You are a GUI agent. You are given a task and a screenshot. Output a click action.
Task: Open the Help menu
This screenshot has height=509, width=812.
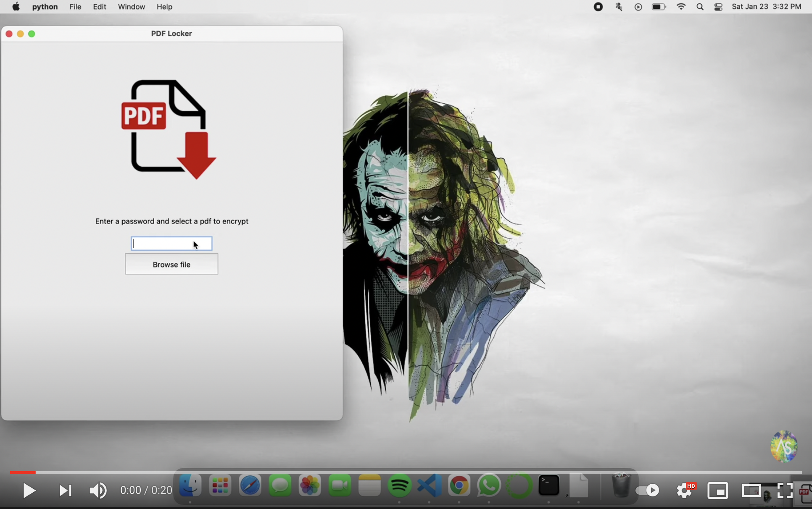tap(164, 7)
